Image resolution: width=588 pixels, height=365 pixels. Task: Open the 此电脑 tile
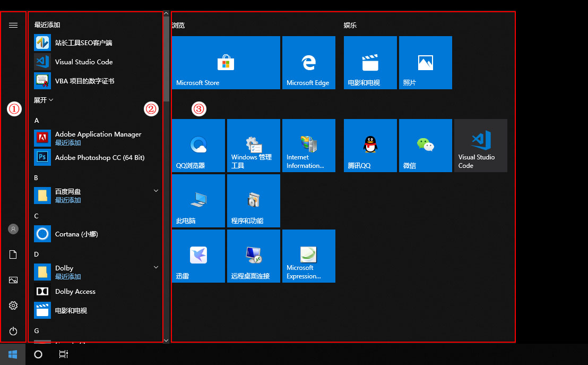[198, 201]
